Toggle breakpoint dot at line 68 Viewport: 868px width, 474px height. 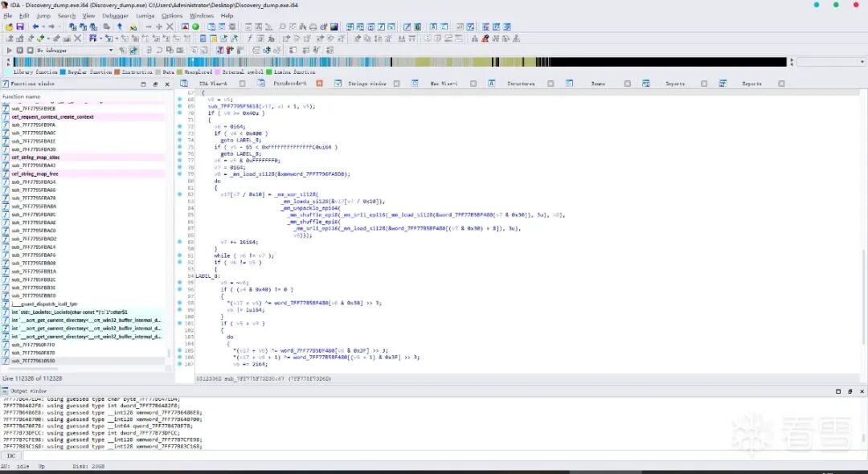179,100
